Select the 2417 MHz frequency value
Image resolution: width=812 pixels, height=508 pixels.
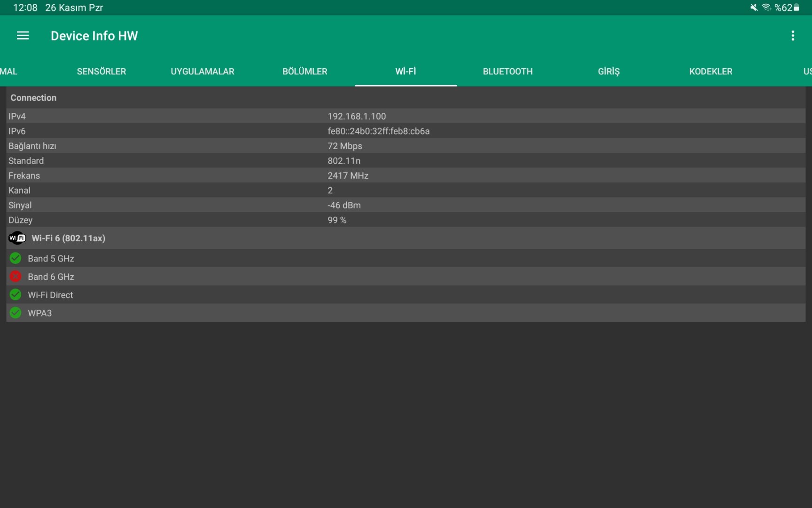click(348, 175)
